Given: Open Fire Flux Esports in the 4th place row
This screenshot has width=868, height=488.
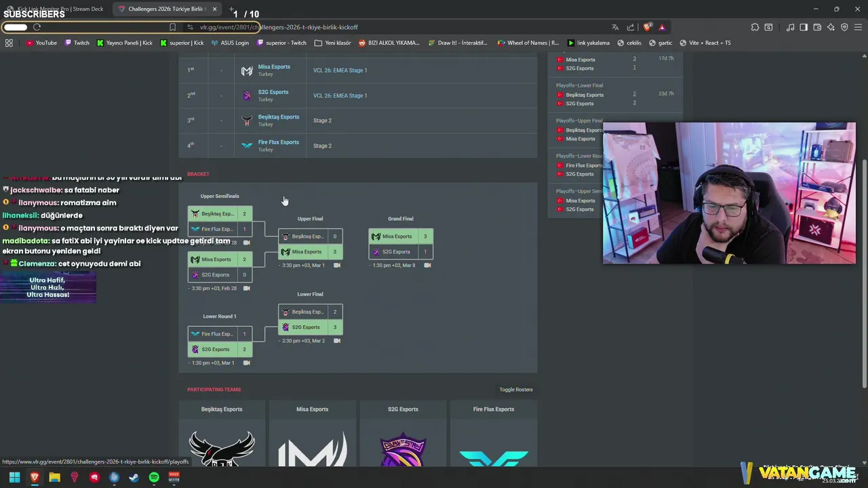Looking at the screenshot, I should (278, 142).
